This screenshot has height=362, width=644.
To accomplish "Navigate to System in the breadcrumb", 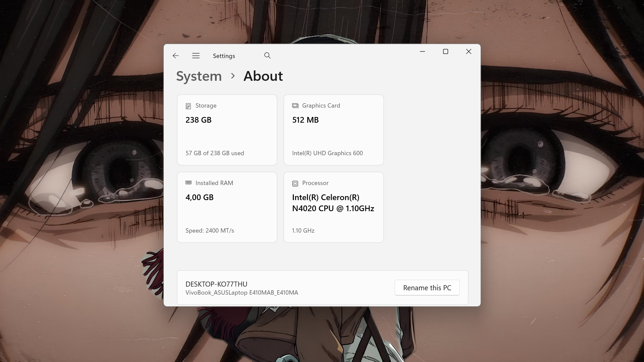I will click(x=199, y=76).
